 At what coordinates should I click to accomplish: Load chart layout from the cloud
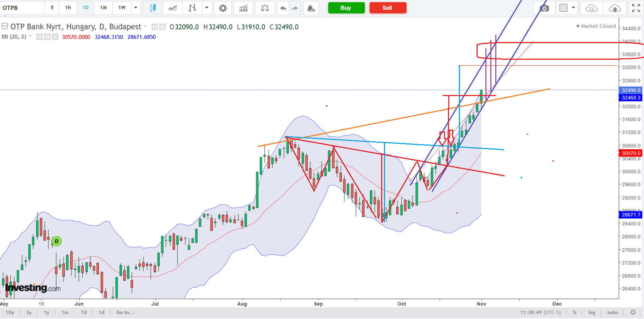pyautogui.click(x=591, y=8)
